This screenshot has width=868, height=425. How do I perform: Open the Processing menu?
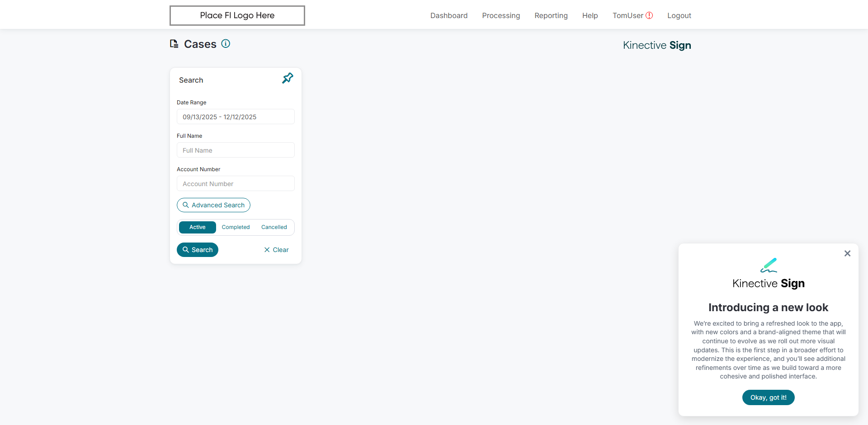tap(501, 15)
